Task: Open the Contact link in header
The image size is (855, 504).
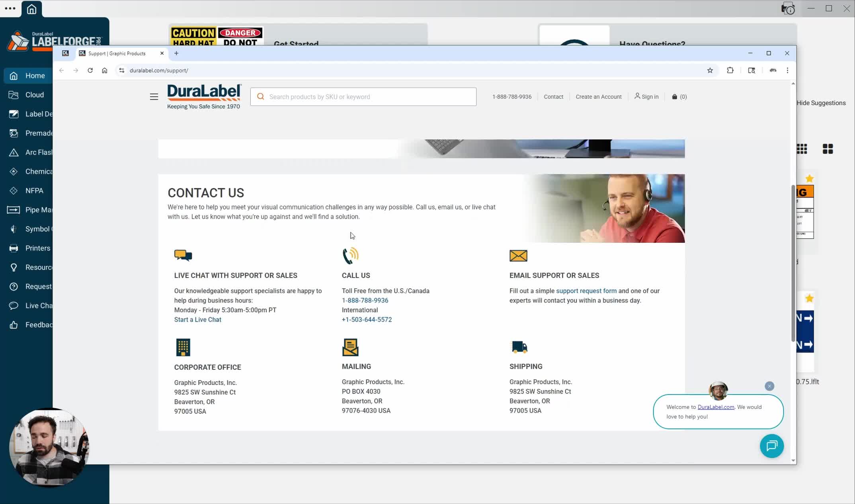Action: [x=554, y=97]
